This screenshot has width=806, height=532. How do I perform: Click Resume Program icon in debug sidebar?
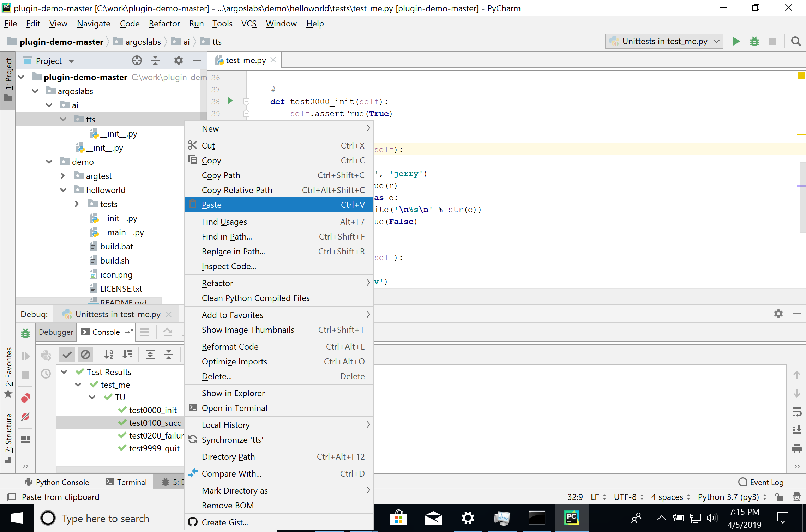25,356
